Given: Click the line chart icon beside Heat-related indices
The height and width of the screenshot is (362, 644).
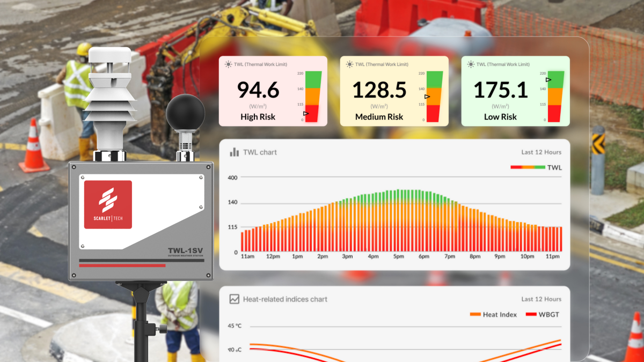Looking at the screenshot, I should point(234,299).
